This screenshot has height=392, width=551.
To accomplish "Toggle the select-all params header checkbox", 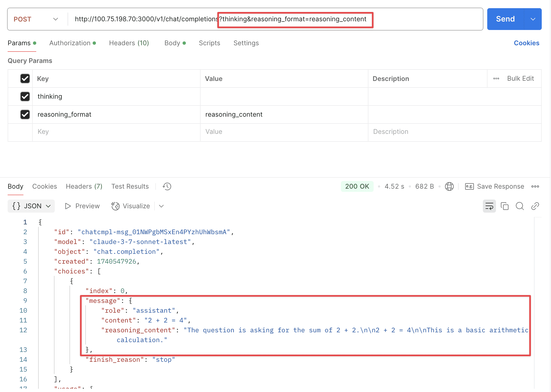I will click(25, 79).
